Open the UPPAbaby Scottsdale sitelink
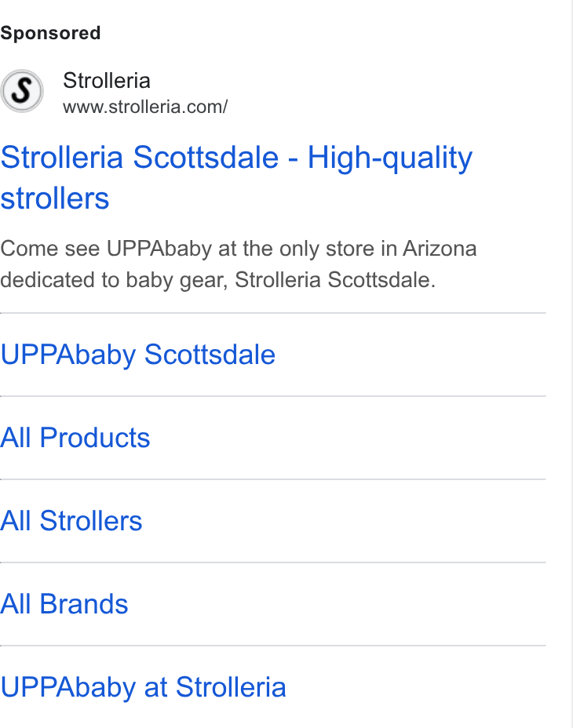This screenshot has height=728, width=573. coord(137,355)
